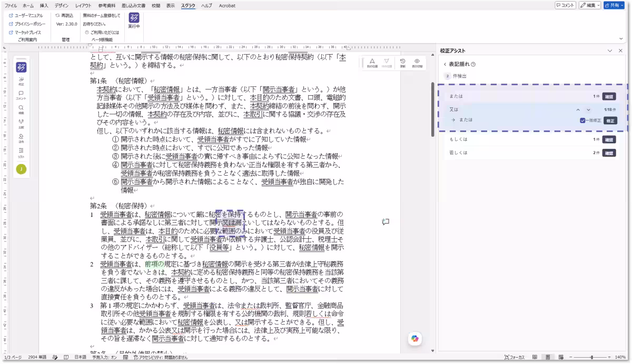
Task: Open the 法令 tool in sidebar
Action: coord(21,138)
